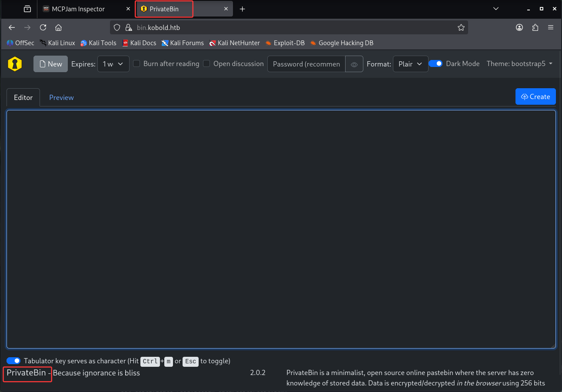
Task: Enable Burn after reading checkbox
Action: pyautogui.click(x=136, y=63)
